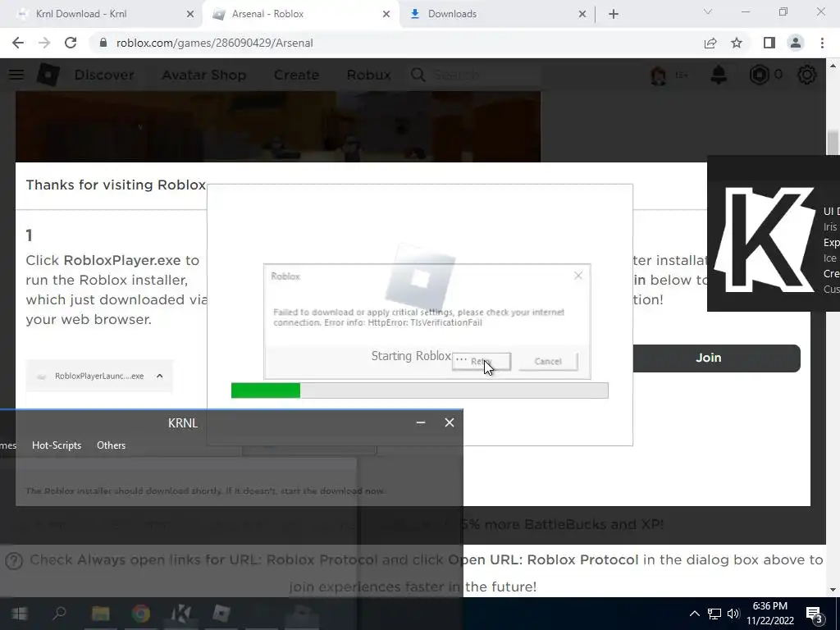Open the volume tray icon

tap(733, 614)
